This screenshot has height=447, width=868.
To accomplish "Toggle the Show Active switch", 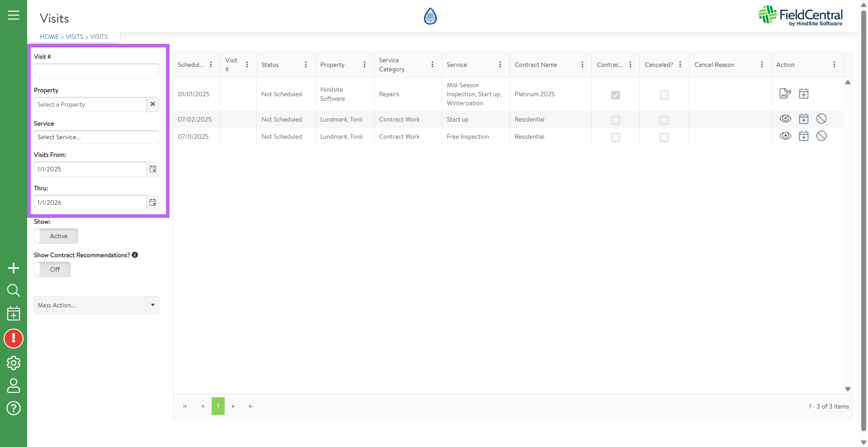I will 56,236.
